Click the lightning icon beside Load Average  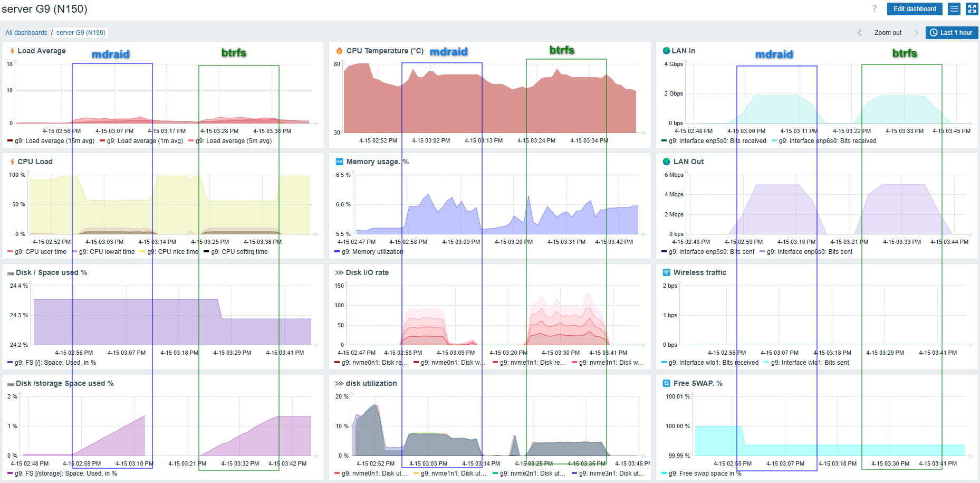12,51
